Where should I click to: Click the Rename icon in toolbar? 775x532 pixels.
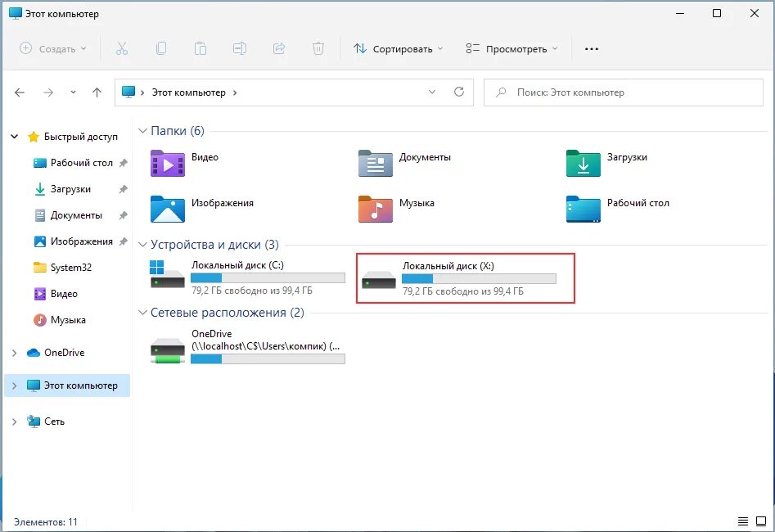[x=240, y=48]
